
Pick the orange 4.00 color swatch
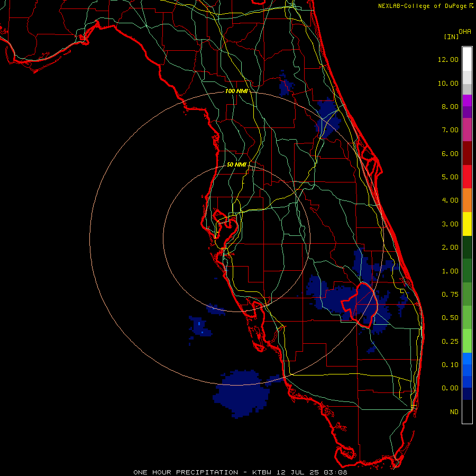pos(467,200)
